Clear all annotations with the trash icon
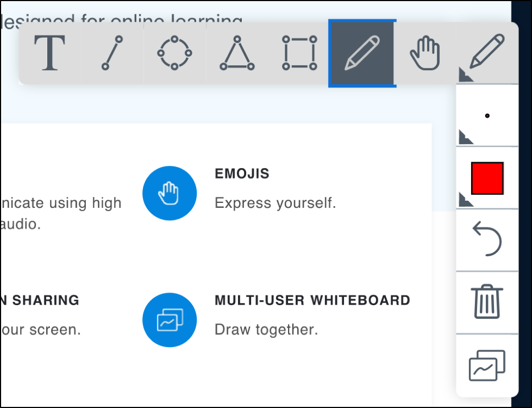The width and height of the screenshot is (532, 408). tap(487, 302)
